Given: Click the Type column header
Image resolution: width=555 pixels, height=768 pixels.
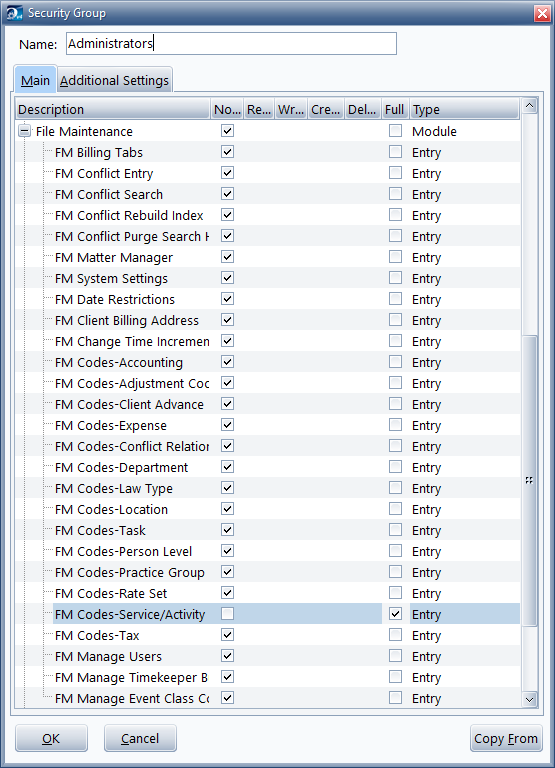Looking at the screenshot, I should [x=464, y=109].
